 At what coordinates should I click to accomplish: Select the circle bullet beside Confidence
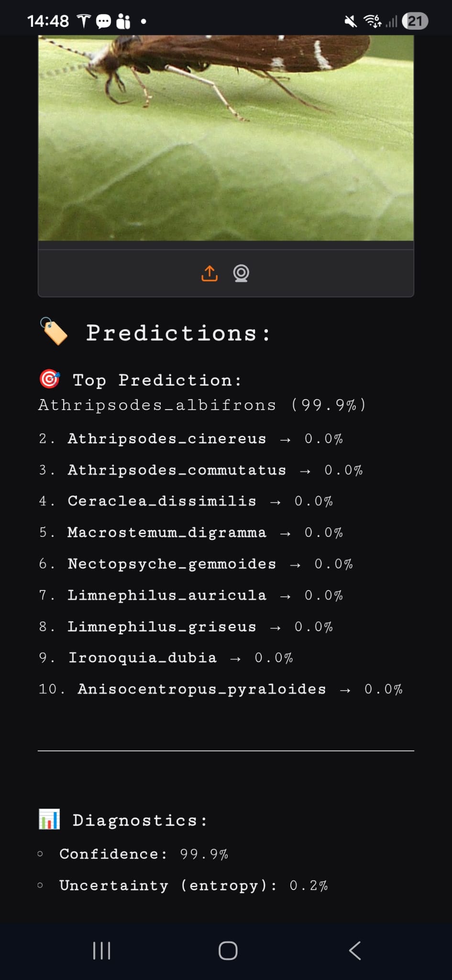(x=40, y=854)
